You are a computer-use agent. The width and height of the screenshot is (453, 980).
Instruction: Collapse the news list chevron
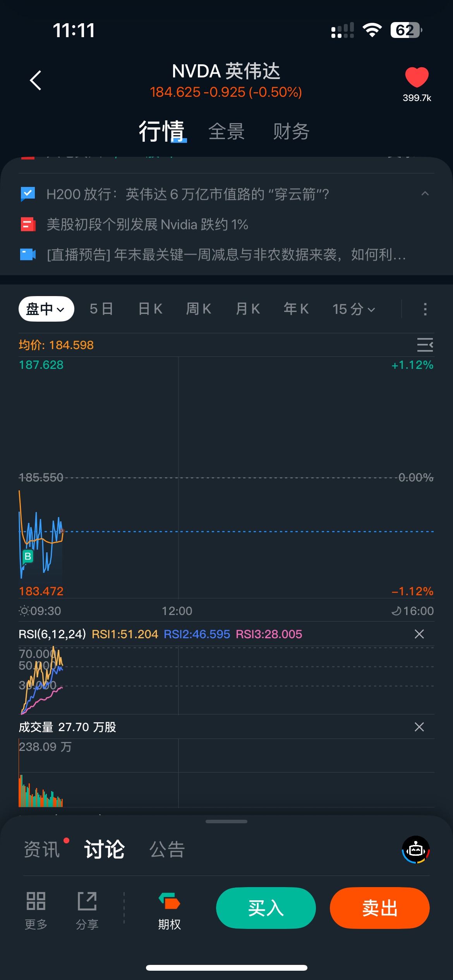[x=425, y=194]
